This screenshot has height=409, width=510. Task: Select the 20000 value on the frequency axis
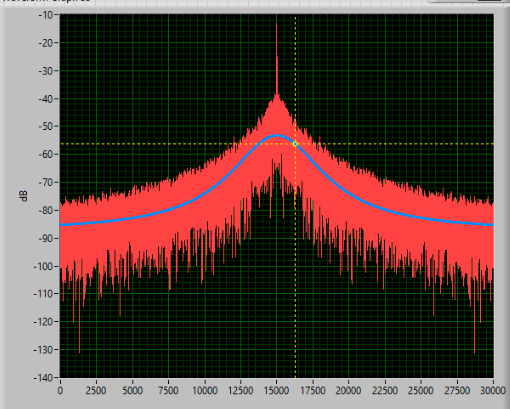[349, 390]
